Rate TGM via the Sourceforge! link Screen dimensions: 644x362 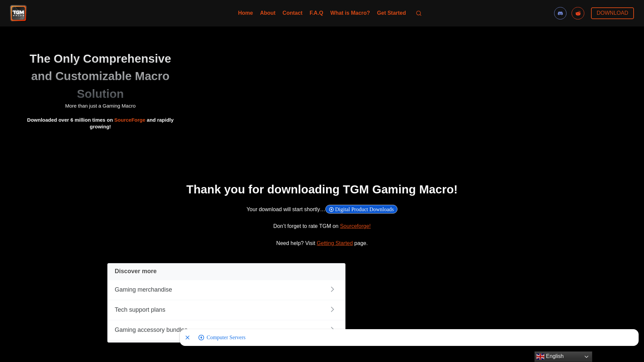tap(355, 226)
